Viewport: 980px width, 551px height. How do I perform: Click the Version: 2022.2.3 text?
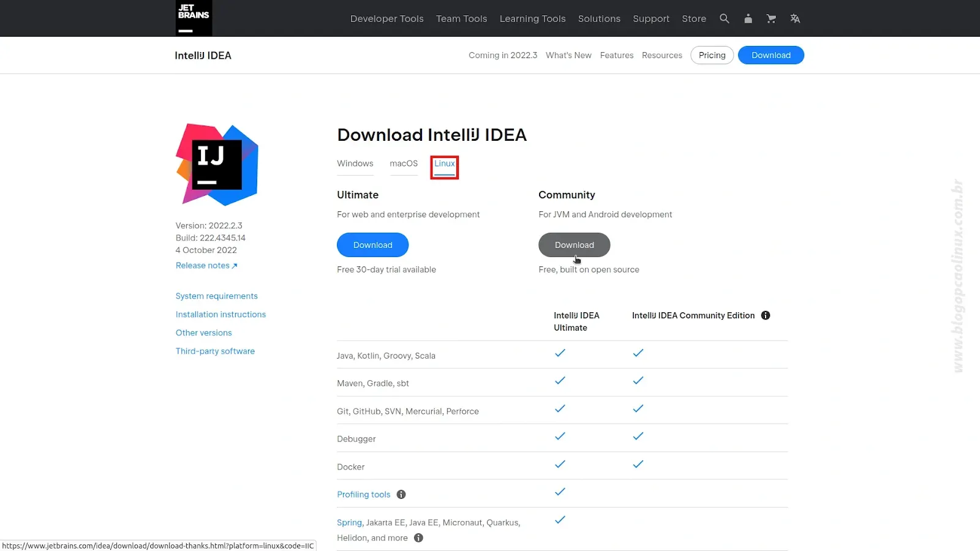tap(209, 225)
